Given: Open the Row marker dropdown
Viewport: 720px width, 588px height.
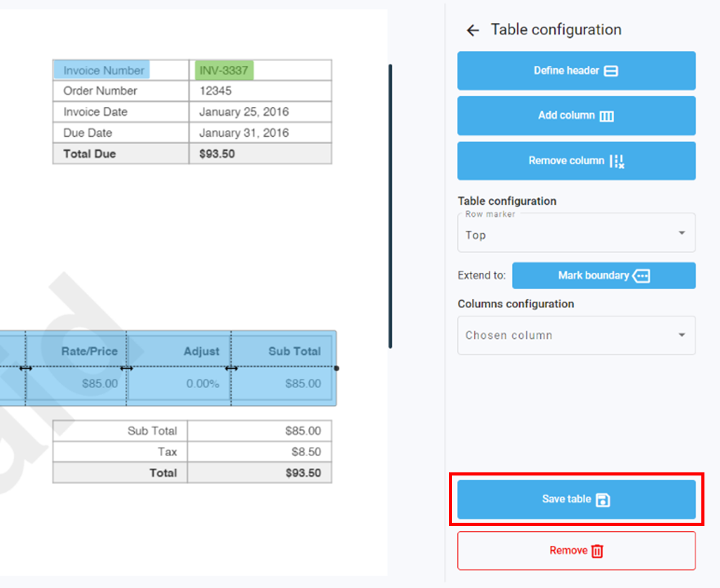Looking at the screenshot, I should pyautogui.click(x=576, y=234).
